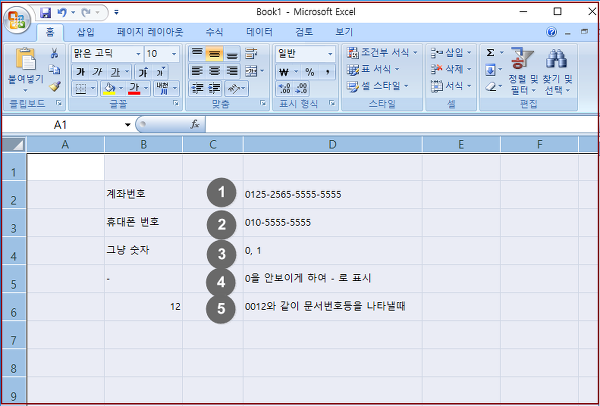Switch to the 보기 tab
600x406 pixels.
tap(344, 32)
